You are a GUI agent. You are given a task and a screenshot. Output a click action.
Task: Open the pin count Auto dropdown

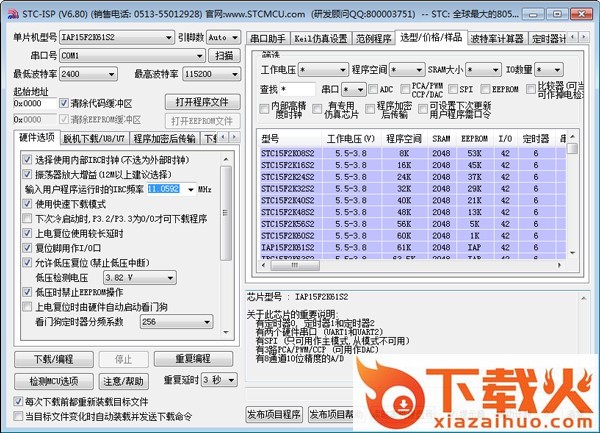(223, 37)
